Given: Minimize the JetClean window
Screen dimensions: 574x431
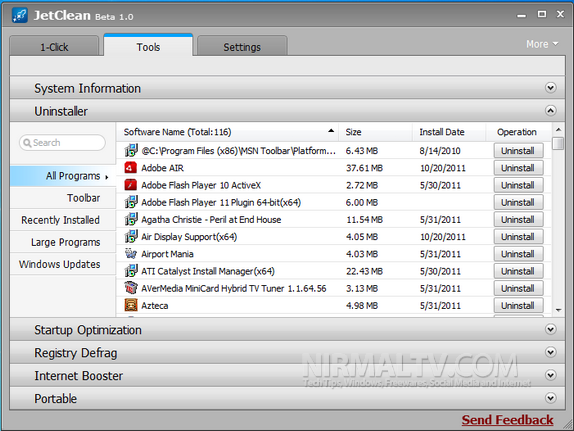Looking at the screenshot, I should 521,15.
